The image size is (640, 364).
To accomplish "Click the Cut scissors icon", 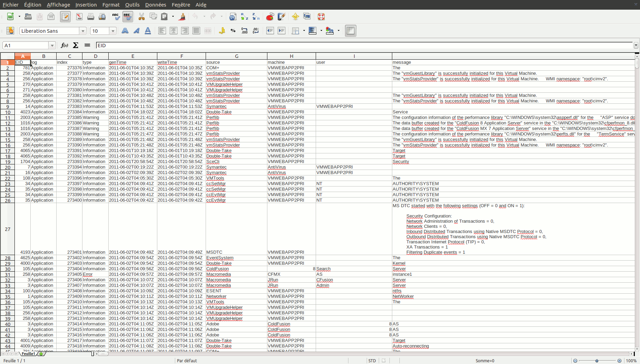I will coord(141,17).
